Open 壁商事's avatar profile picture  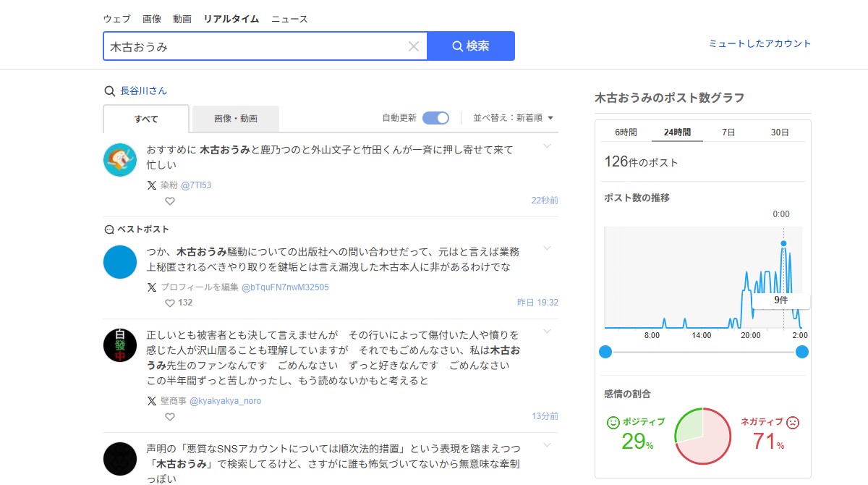120,345
